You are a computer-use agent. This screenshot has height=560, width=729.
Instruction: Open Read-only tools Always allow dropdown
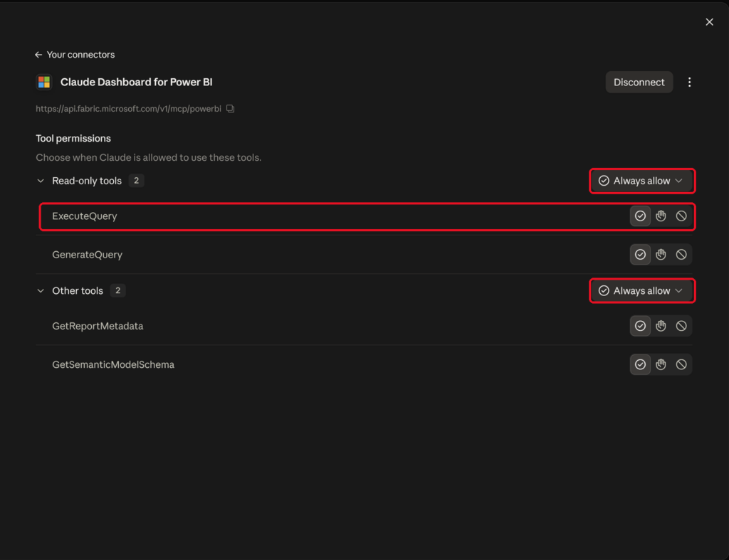pos(642,181)
